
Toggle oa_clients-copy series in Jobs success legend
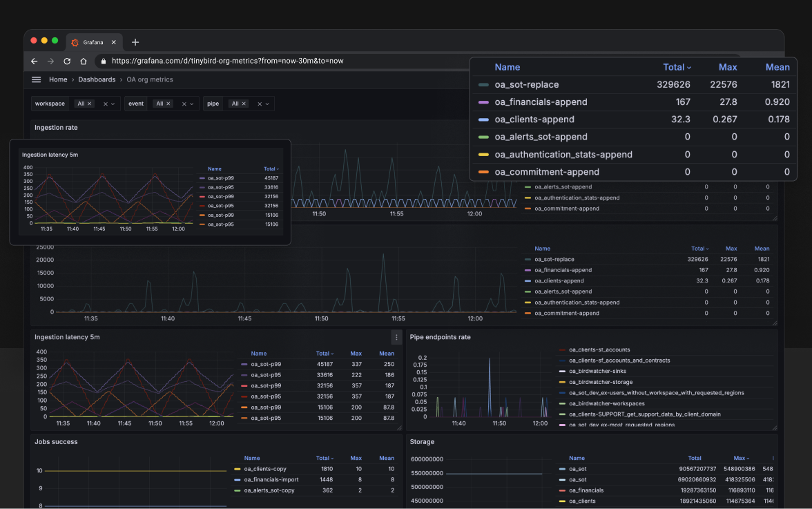(266, 469)
